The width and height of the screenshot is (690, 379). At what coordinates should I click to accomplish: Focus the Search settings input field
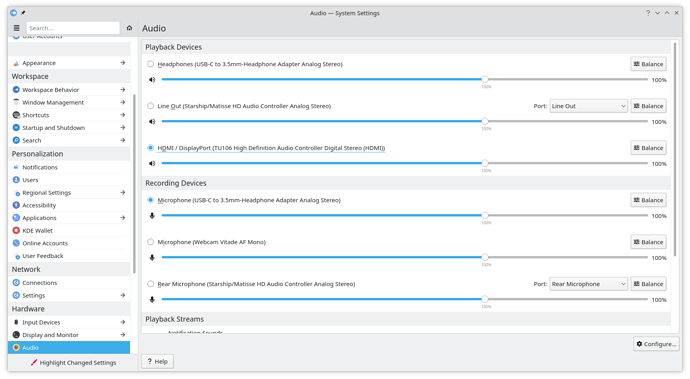pos(73,28)
